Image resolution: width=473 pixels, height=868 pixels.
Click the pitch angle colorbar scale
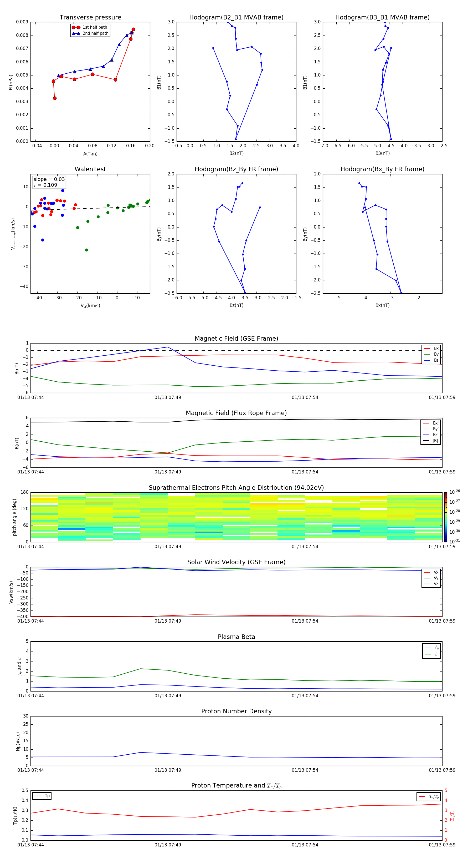(x=446, y=517)
